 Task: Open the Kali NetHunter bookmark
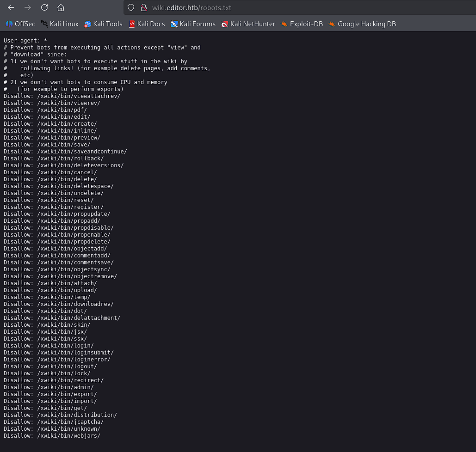coord(248,24)
